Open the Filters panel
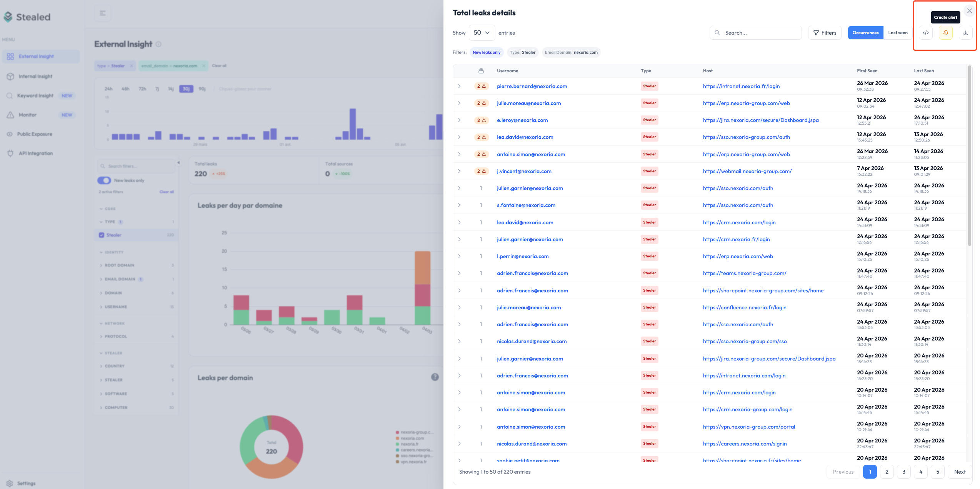980x489 pixels. (x=825, y=33)
